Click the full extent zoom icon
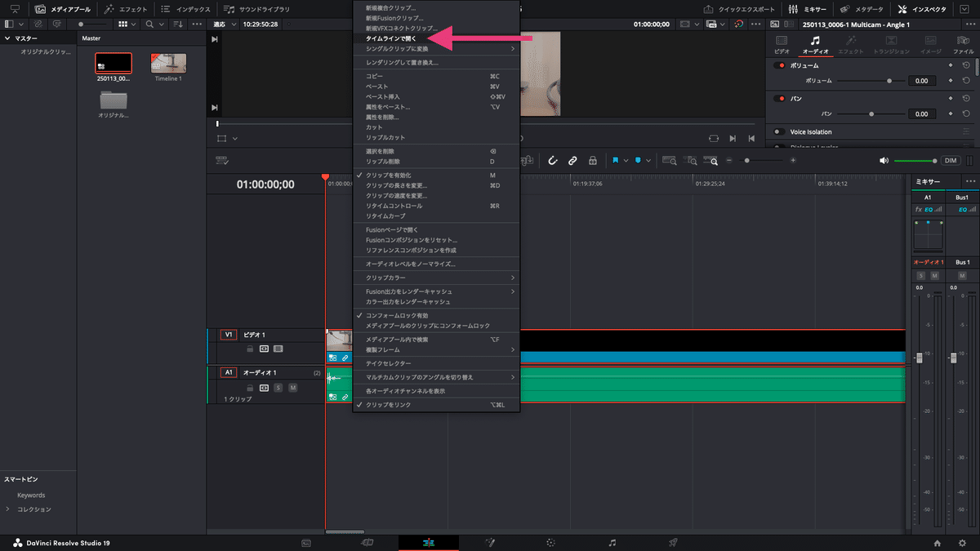This screenshot has width=980, height=551. pyautogui.click(x=669, y=161)
